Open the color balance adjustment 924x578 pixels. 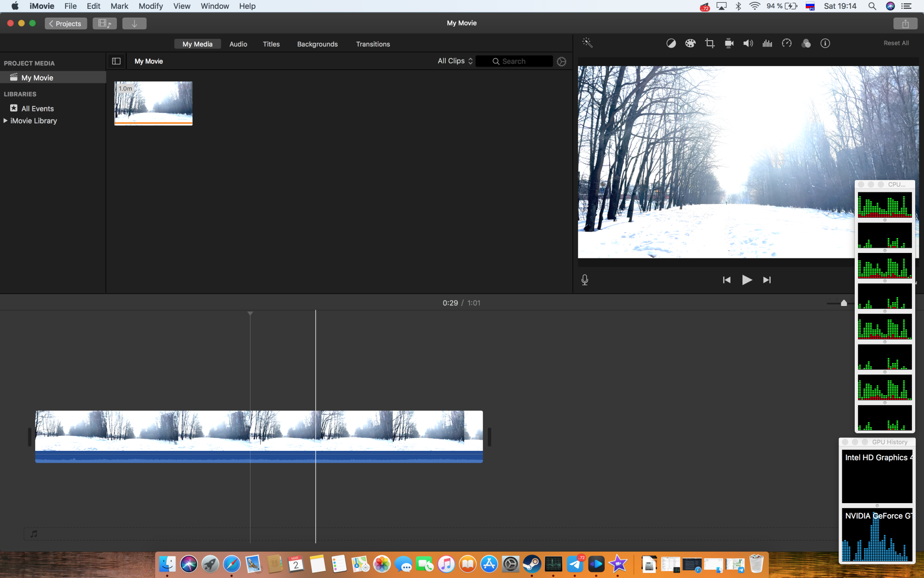[x=671, y=43]
